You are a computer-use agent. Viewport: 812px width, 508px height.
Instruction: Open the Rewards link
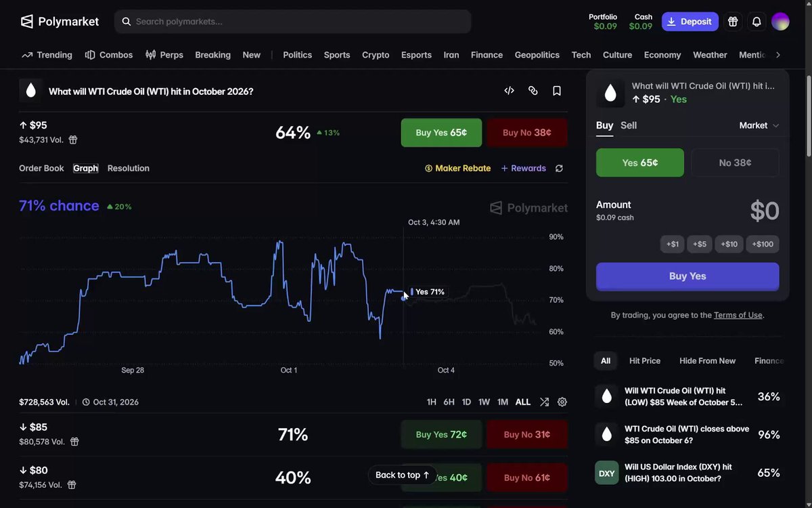click(524, 169)
